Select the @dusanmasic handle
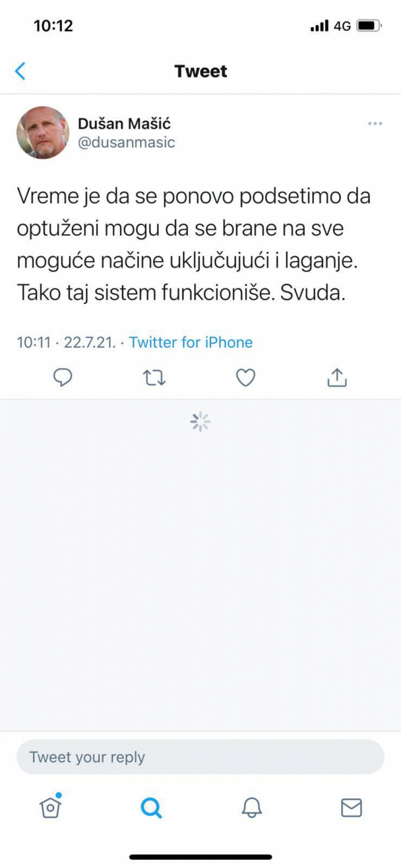The image size is (401, 868). click(x=126, y=143)
